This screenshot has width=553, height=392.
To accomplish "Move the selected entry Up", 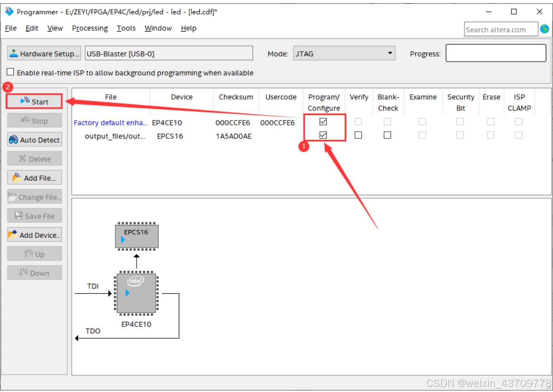I will point(34,254).
